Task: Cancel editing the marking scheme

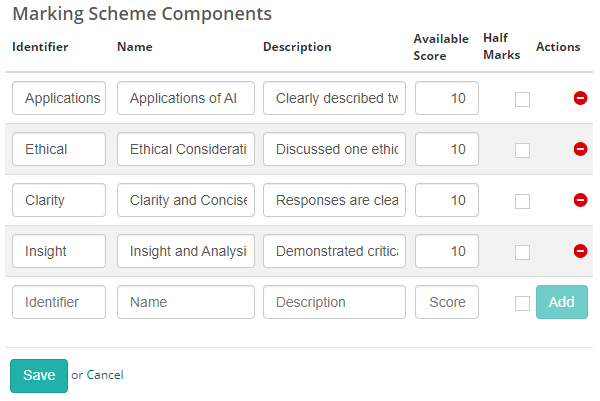Action: pyautogui.click(x=105, y=375)
